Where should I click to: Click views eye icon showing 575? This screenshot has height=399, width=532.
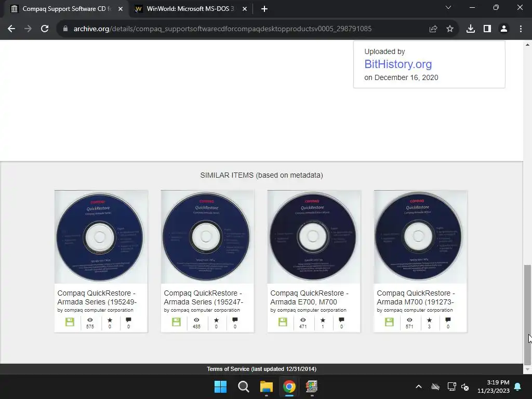[90, 320]
